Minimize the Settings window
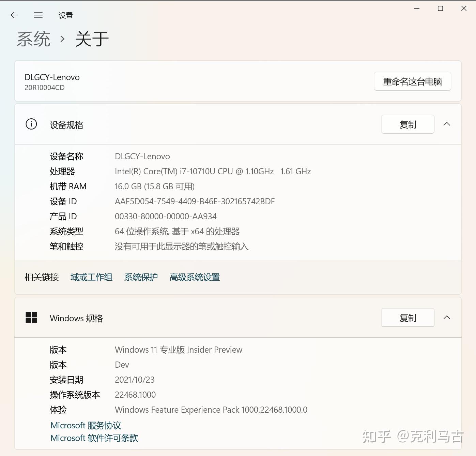 coord(417,8)
